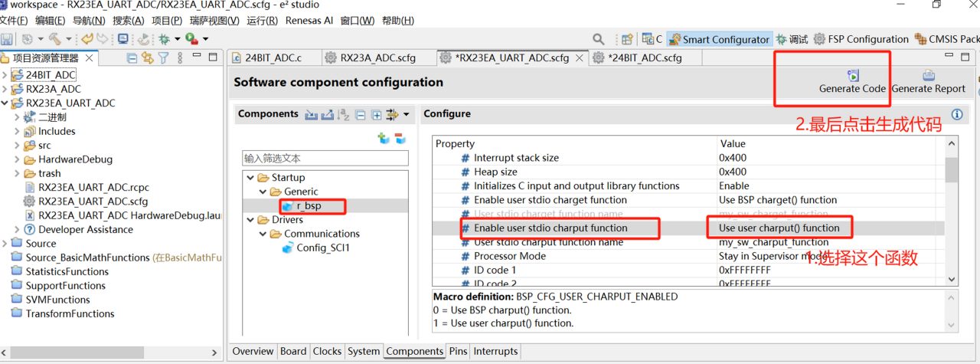Click the component filter text field

[x=325, y=158]
